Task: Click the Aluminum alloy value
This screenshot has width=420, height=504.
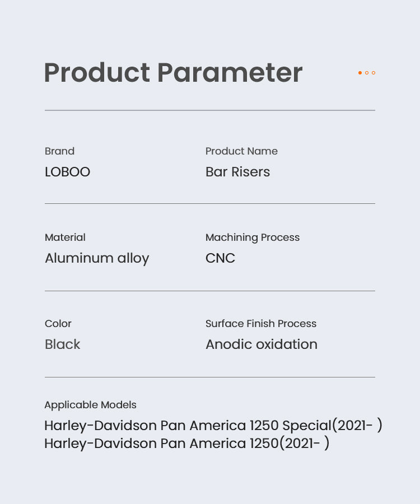Action: click(97, 258)
